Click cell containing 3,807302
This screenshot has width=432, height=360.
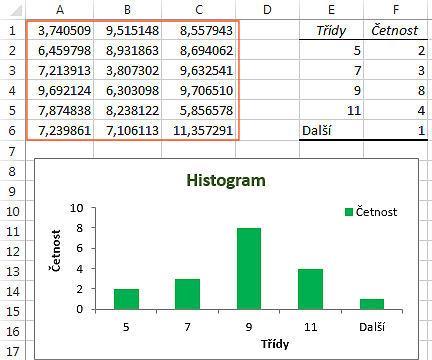(x=128, y=70)
